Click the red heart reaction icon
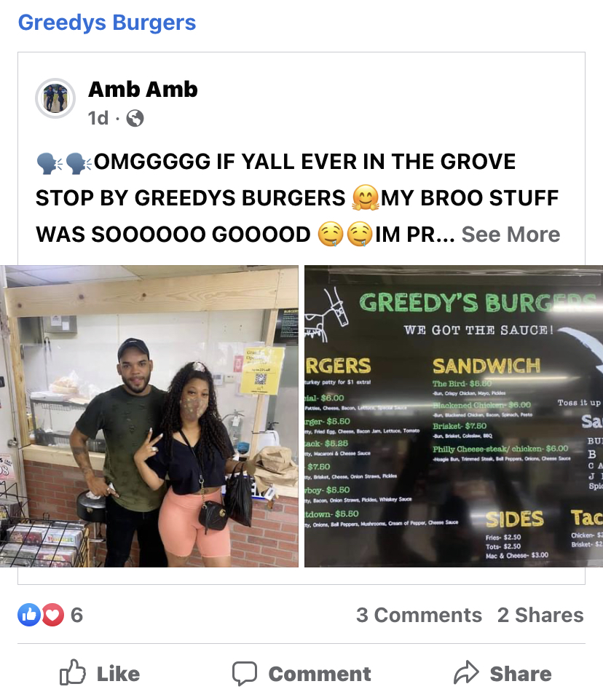The height and width of the screenshot is (700, 603). pos(52,615)
